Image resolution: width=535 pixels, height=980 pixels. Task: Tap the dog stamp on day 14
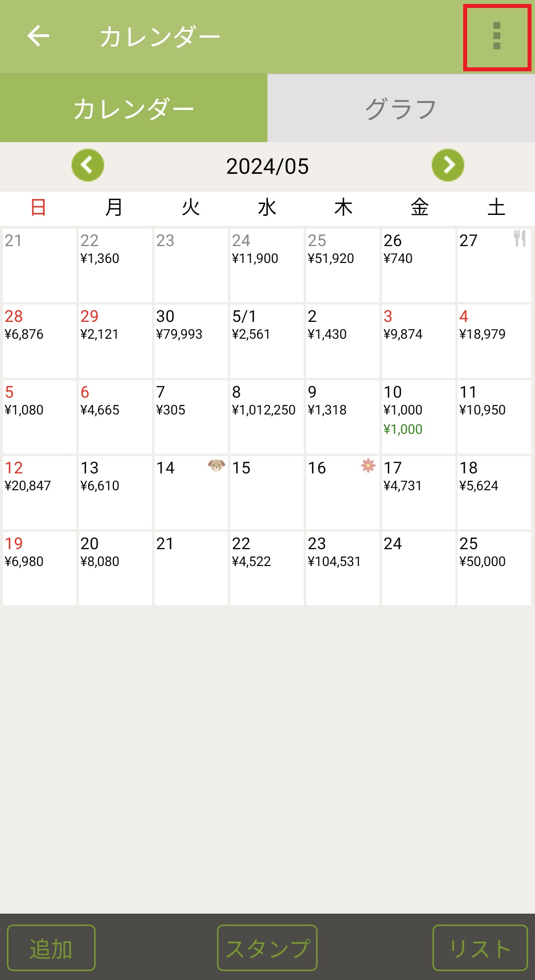216,465
